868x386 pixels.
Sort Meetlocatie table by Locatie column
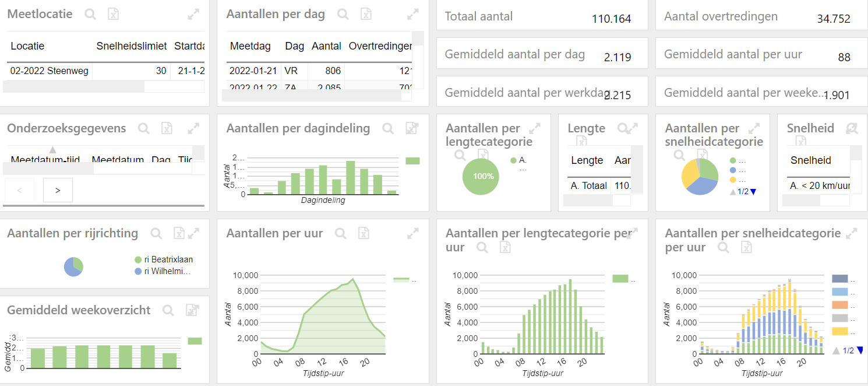click(x=27, y=46)
